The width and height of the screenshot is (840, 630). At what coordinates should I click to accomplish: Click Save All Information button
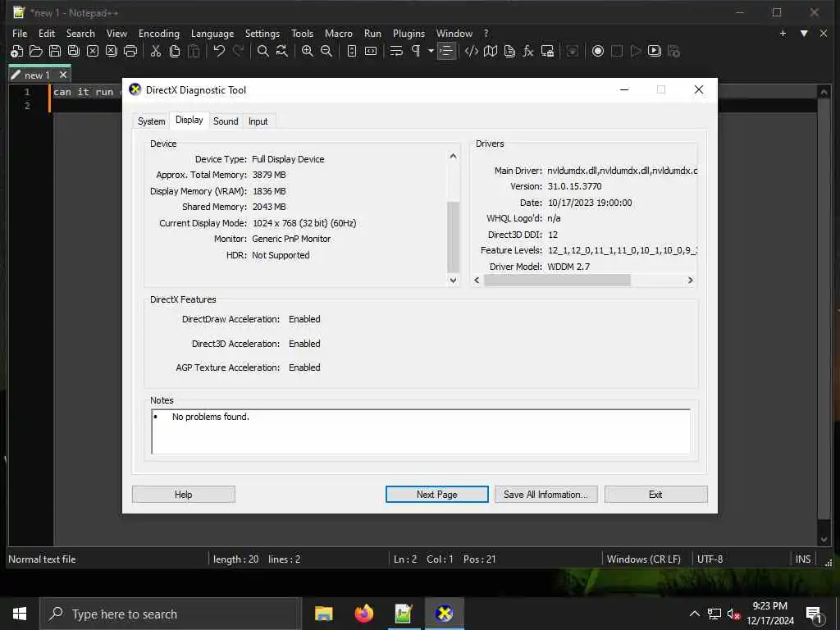coord(546,495)
